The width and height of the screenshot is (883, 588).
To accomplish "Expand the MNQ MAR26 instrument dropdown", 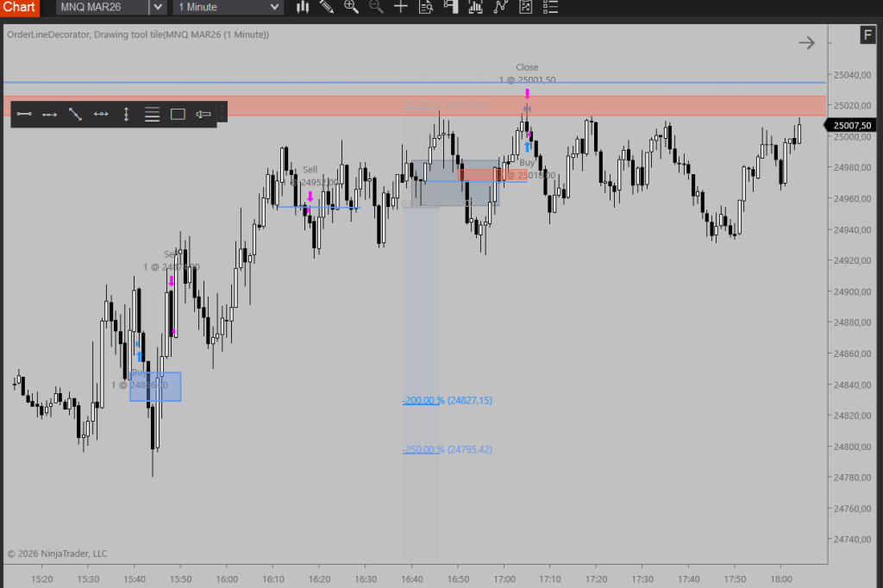I will click(x=157, y=7).
